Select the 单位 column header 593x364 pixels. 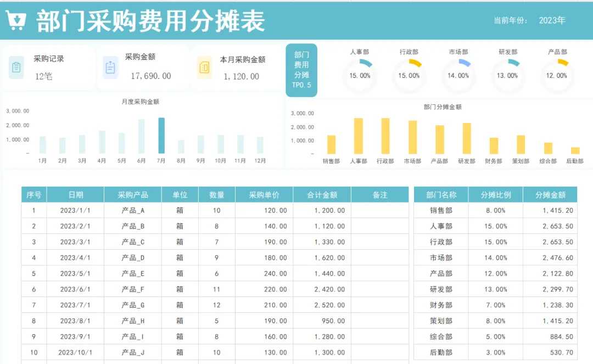click(x=180, y=195)
